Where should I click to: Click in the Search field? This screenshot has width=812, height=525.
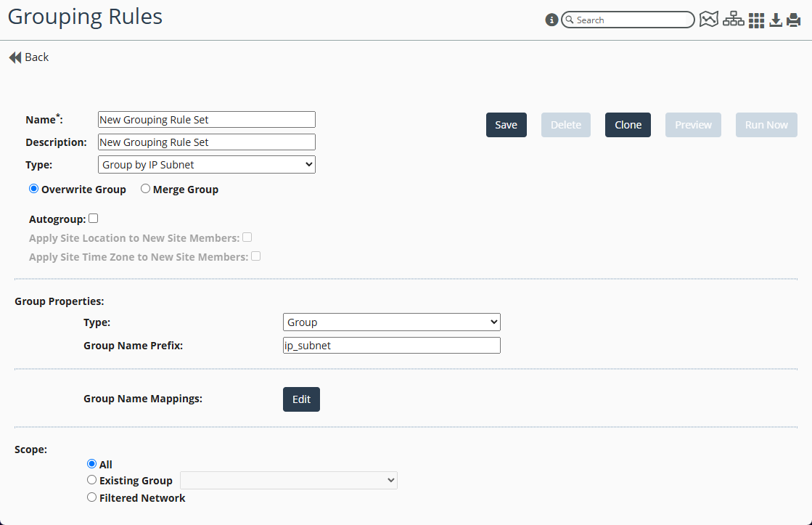pyautogui.click(x=631, y=20)
